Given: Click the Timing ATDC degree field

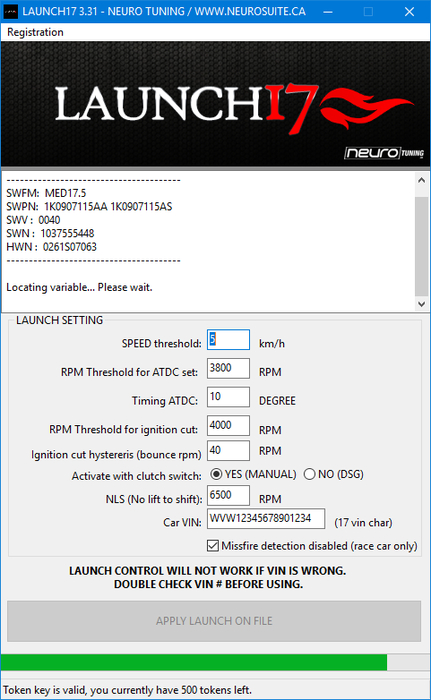Looking at the screenshot, I should click(228, 397).
